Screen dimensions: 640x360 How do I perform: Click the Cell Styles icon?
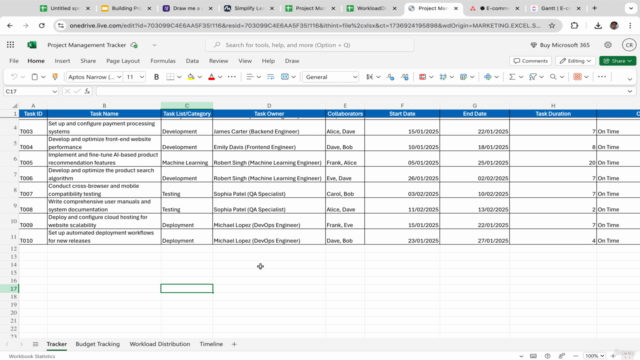point(443,77)
